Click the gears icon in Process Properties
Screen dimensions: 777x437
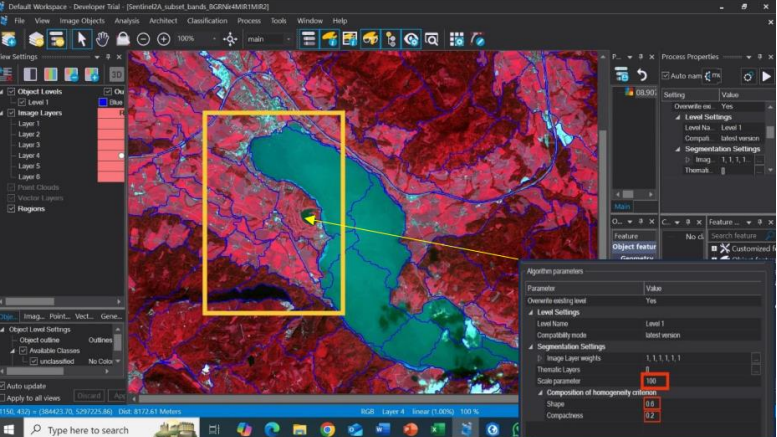coord(748,76)
